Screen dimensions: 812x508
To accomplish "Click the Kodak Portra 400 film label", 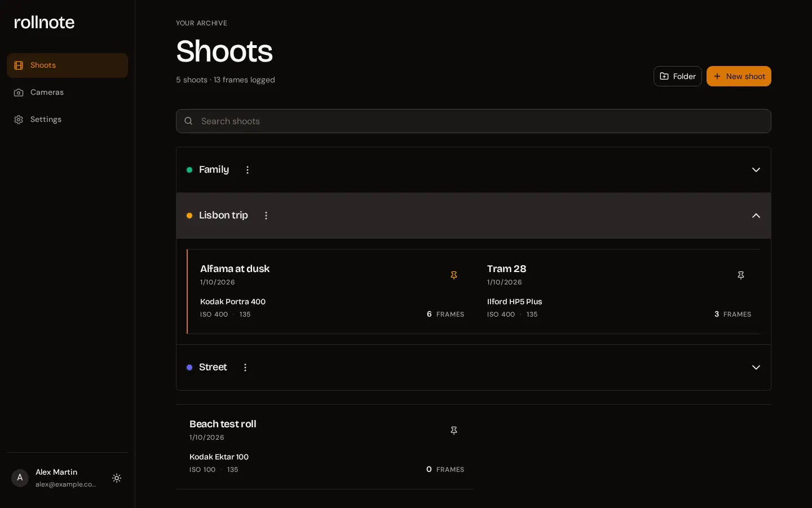I will tap(233, 302).
